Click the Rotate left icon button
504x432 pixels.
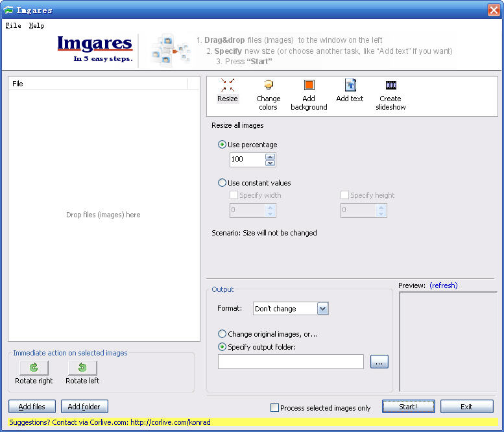coord(82,368)
